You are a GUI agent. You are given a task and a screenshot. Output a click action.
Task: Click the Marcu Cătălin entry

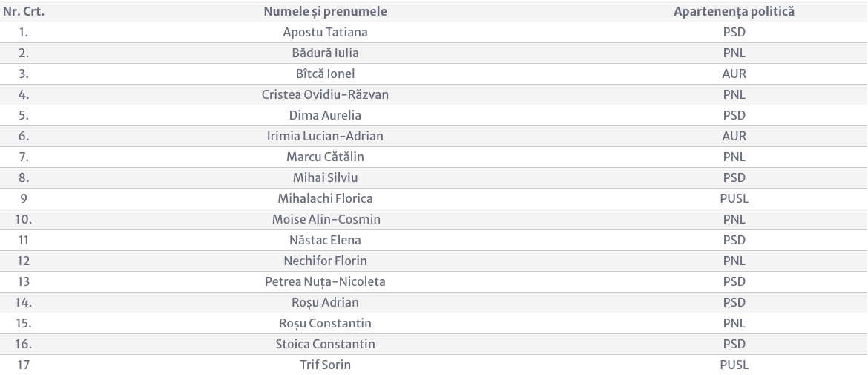tap(325, 157)
